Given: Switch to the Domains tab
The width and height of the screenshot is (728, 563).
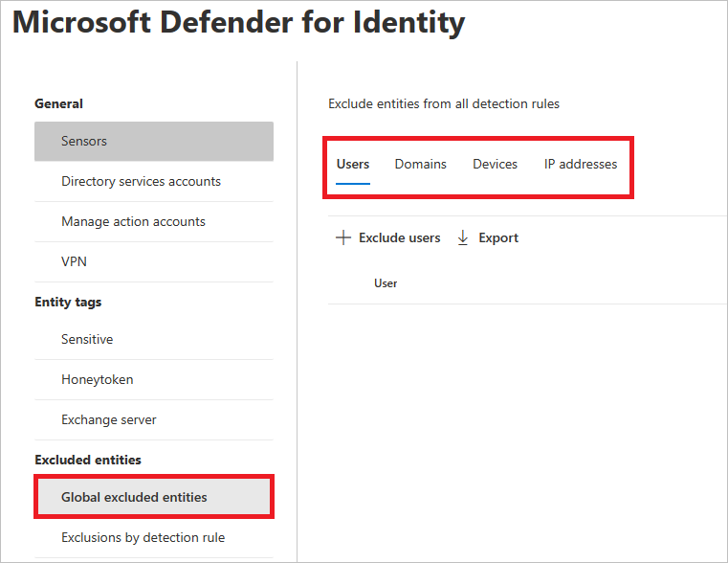Looking at the screenshot, I should [x=420, y=165].
